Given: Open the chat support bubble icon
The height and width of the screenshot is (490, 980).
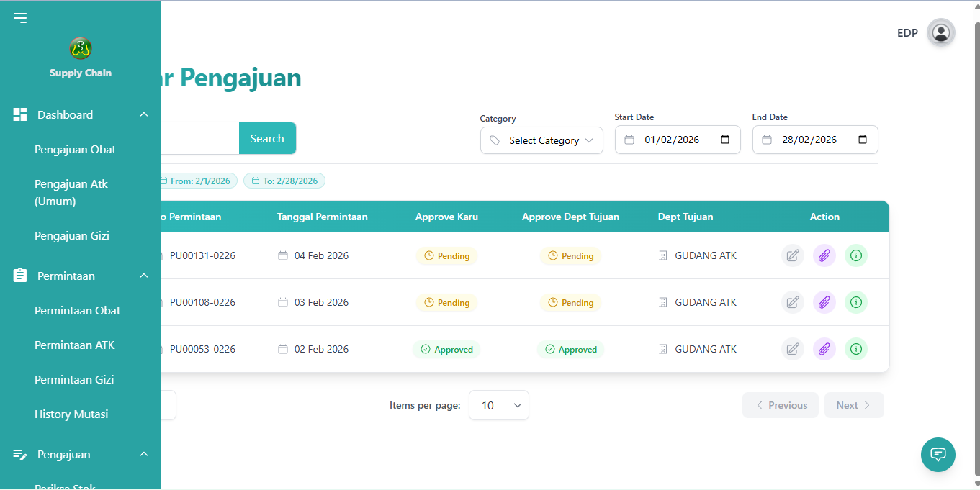Looking at the screenshot, I should tap(938, 455).
